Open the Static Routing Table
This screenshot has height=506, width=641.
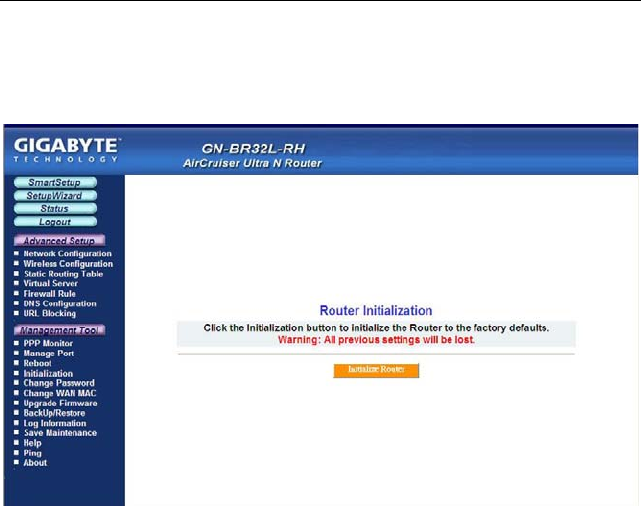click(x=63, y=274)
